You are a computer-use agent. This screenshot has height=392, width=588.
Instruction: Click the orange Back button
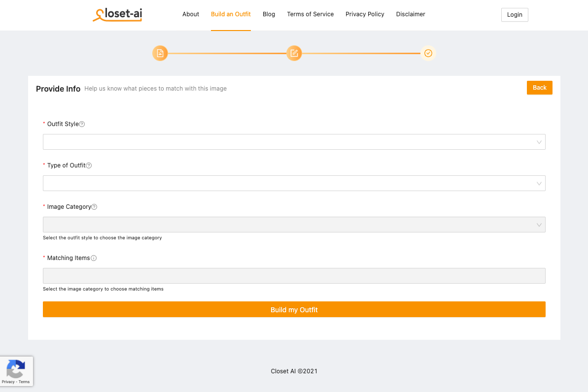tap(539, 88)
